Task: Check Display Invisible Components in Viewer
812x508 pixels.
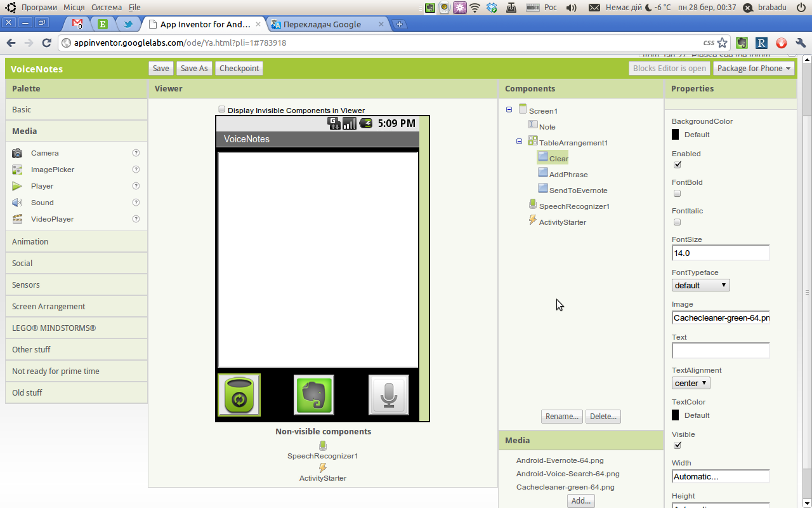Action: 221,109
